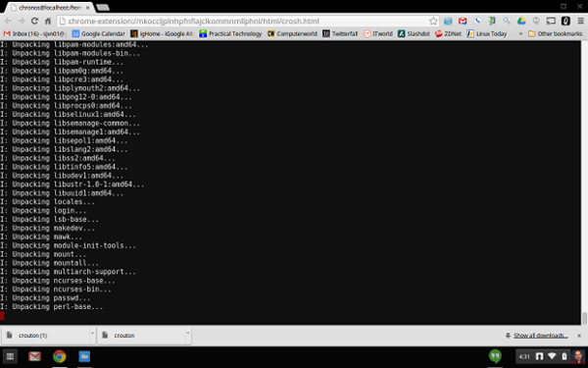Screen dimensions: 588x368
Task: Open the Google Calendar bookmark
Action: pos(98,33)
